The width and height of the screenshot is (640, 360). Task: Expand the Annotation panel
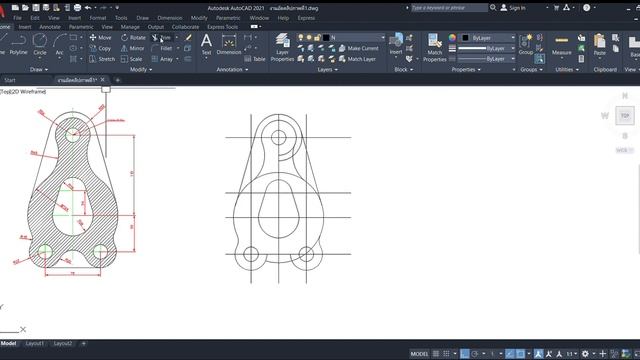point(232,70)
